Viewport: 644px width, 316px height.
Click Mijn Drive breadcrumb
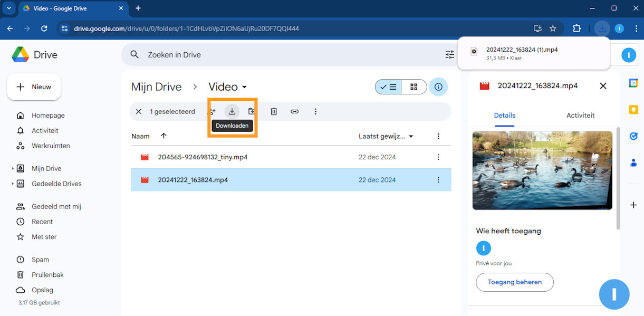tap(156, 87)
